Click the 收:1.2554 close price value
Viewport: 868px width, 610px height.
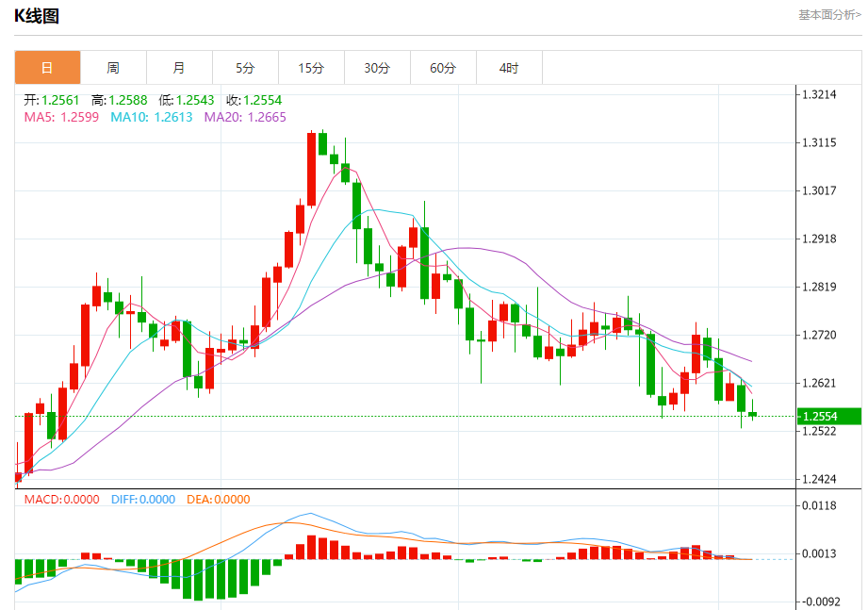pos(254,100)
